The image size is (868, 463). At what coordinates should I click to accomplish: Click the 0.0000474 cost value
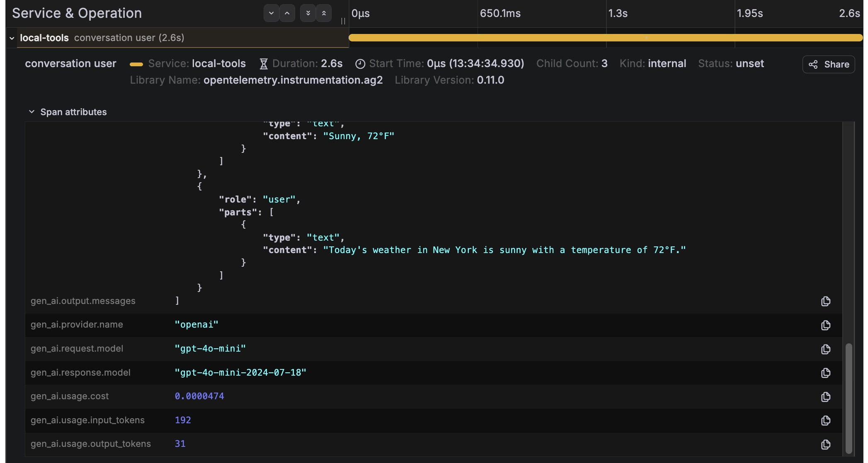[199, 396]
